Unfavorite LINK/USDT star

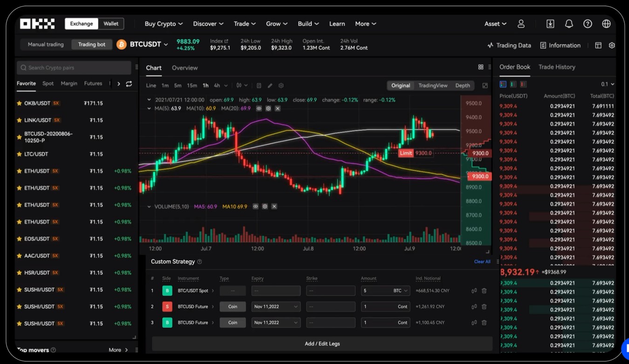[x=19, y=120]
